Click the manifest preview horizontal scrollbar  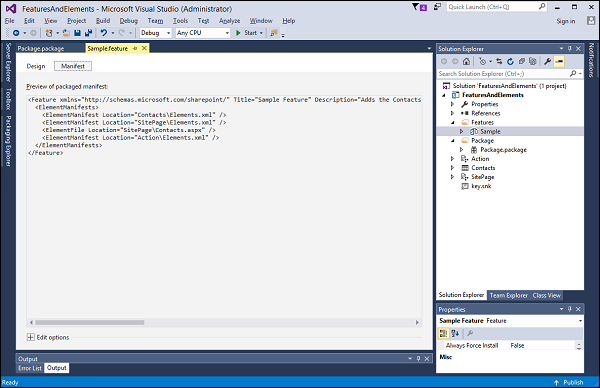tap(224, 322)
